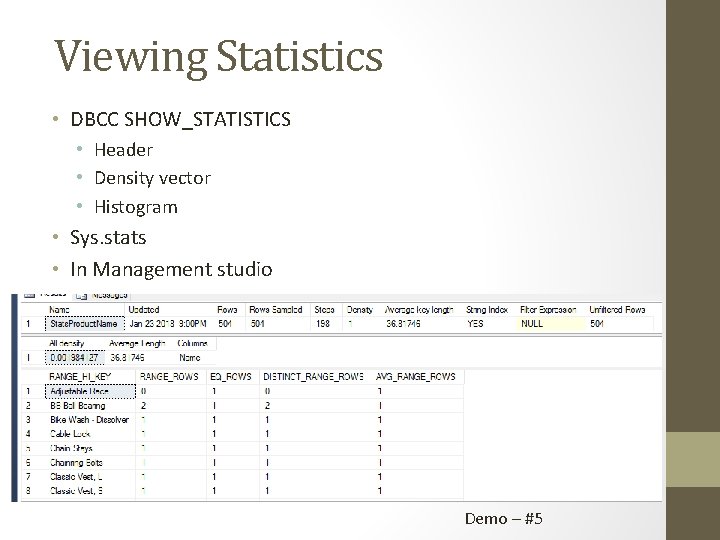Viewport: 720px width, 540px height.
Task: Select the NULL Filter Expression cell
Action: coord(551,324)
